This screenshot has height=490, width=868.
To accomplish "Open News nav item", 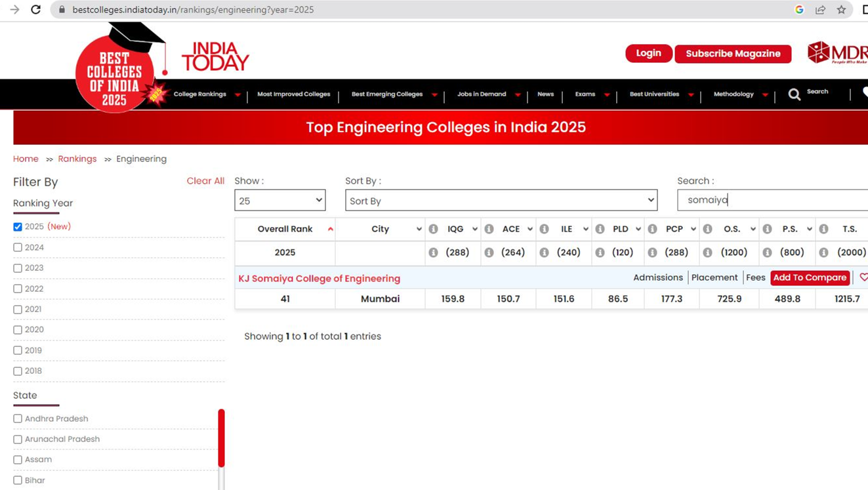I will pos(546,94).
